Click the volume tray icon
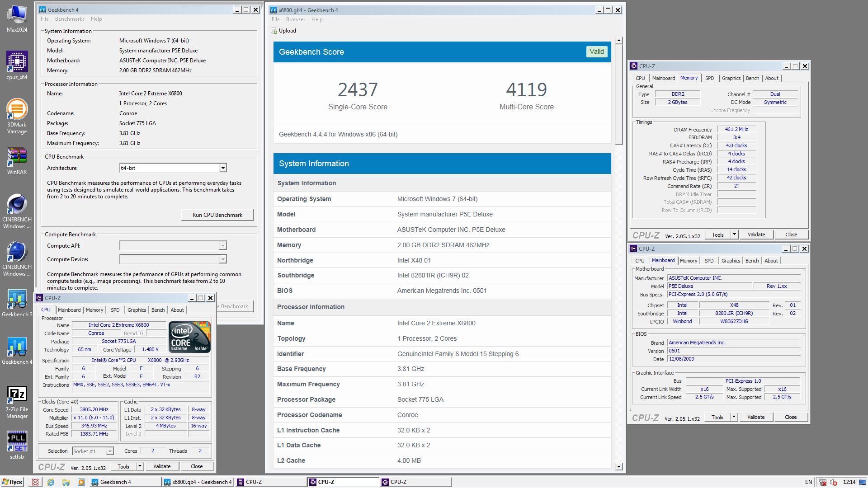 click(834, 482)
